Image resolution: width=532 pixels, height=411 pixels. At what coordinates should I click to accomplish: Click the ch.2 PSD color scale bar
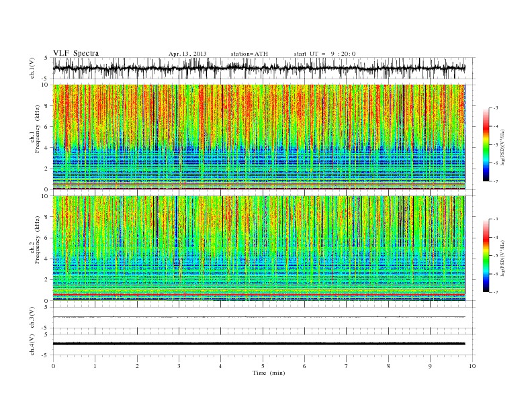486,256
